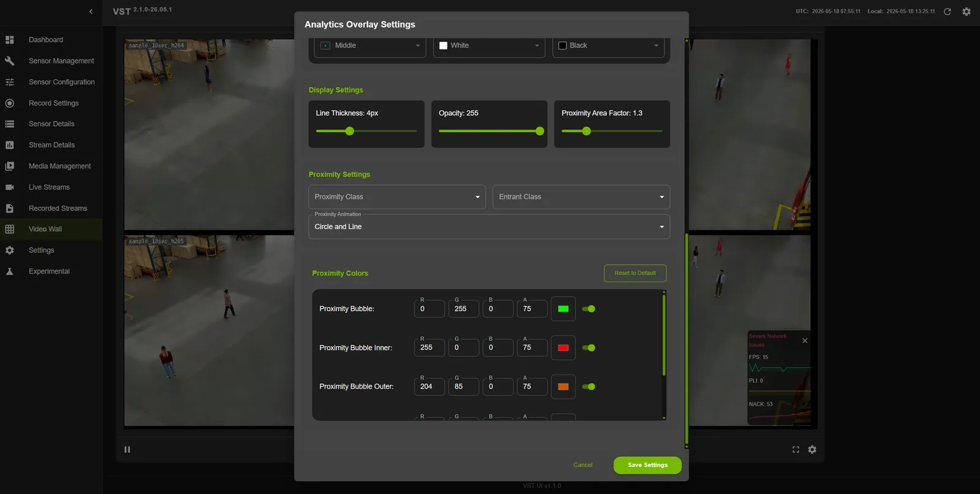Click Proximity Bubble Inner B value field
This screenshot has width=980, height=494.
click(498, 348)
